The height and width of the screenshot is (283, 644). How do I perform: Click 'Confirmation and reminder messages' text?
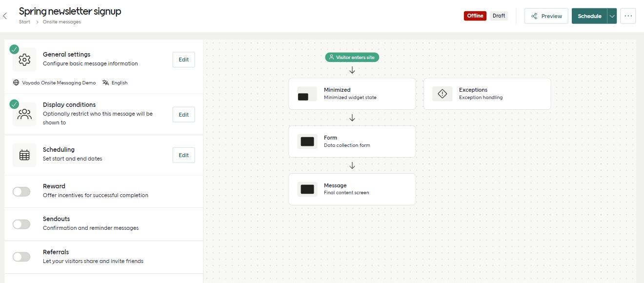point(91,228)
